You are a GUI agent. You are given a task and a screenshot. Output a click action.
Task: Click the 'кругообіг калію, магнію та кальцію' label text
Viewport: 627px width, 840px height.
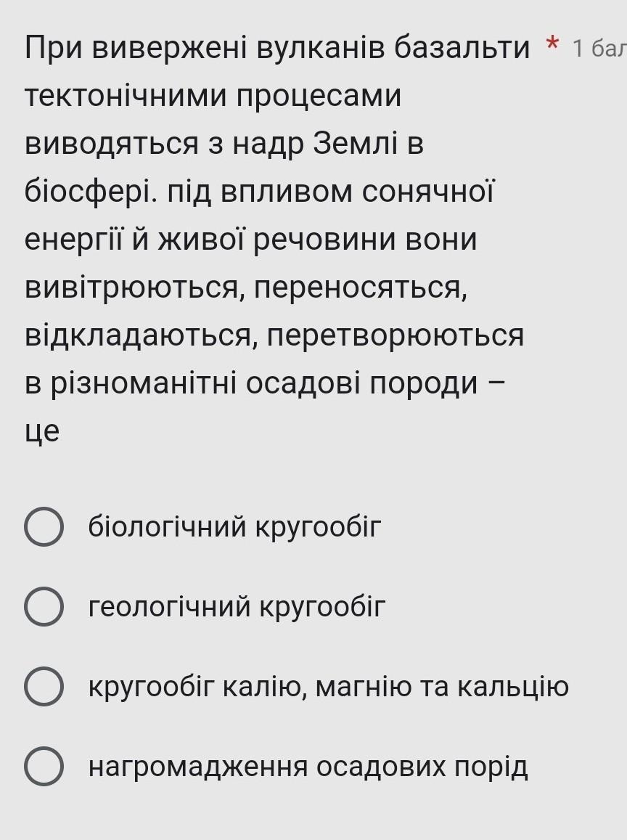(328, 687)
